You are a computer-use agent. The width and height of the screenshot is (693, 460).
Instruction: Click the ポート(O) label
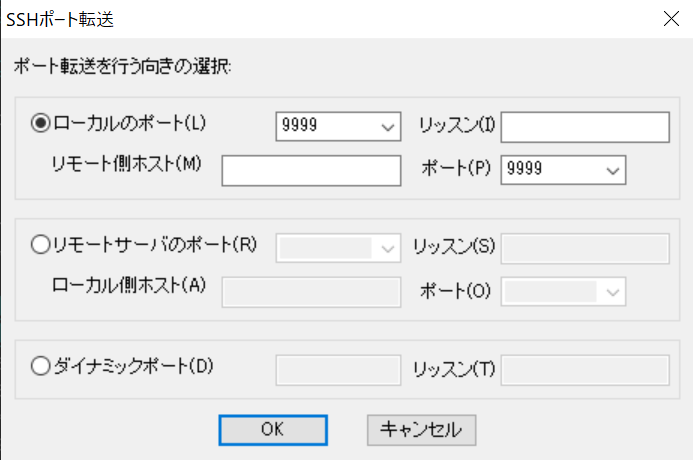coord(456,291)
